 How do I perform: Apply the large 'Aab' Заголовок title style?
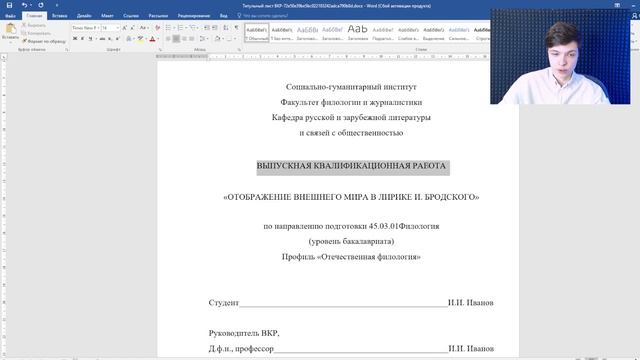click(x=358, y=33)
